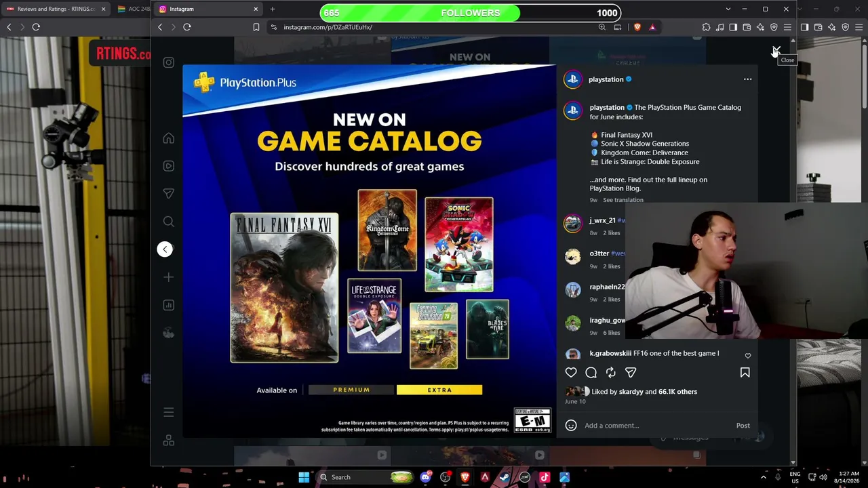Open the Brave VPN shield icon
Screen dimensions: 868x488
click(x=774, y=27)
